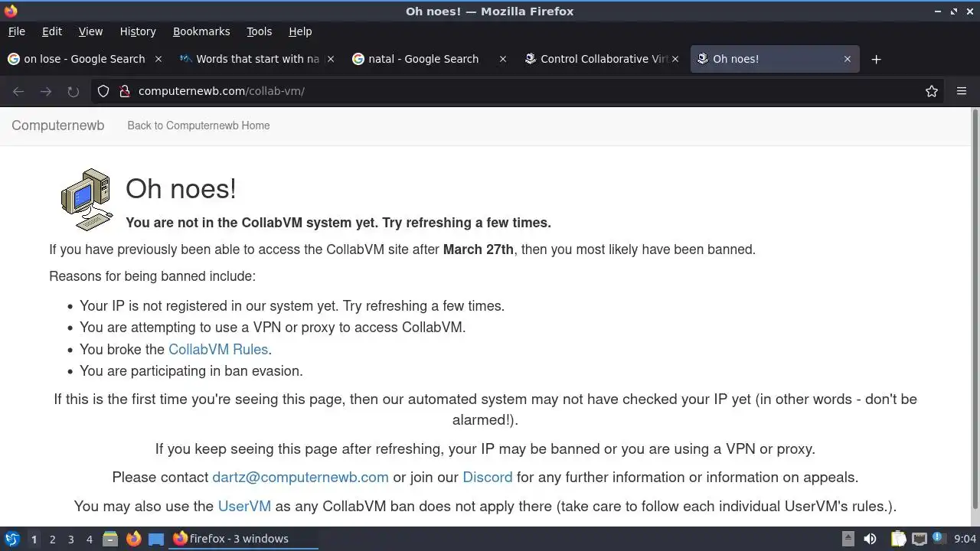Click the show desktop icon in taskbar
980x551 pixels.
156,539
